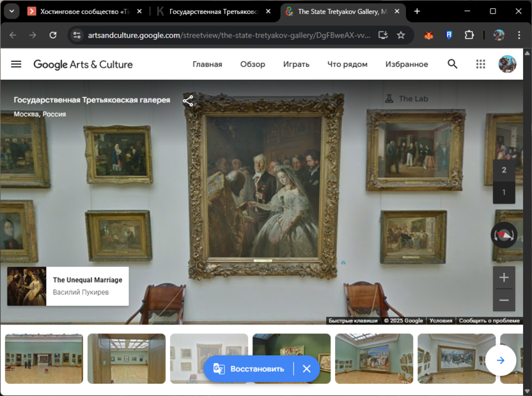Reload the current page
The height and width of the screenshot is (396, 532).
coord(52,35)
